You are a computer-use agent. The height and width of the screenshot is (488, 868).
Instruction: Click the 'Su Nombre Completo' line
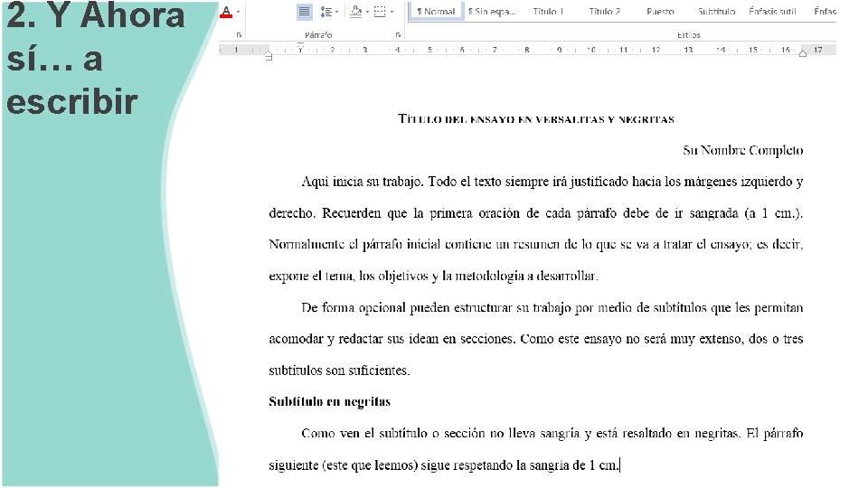[x=743, y=151]
